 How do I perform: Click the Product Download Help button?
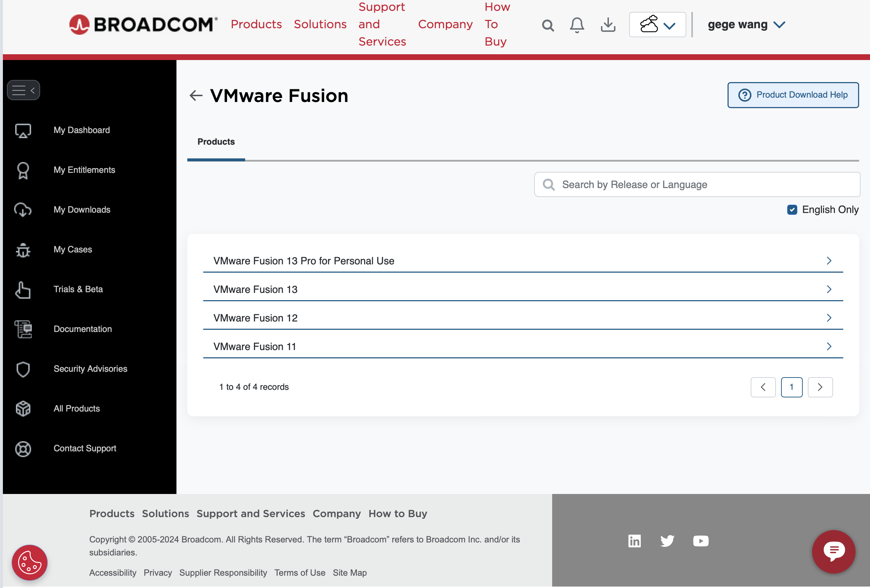pos(793,95)
